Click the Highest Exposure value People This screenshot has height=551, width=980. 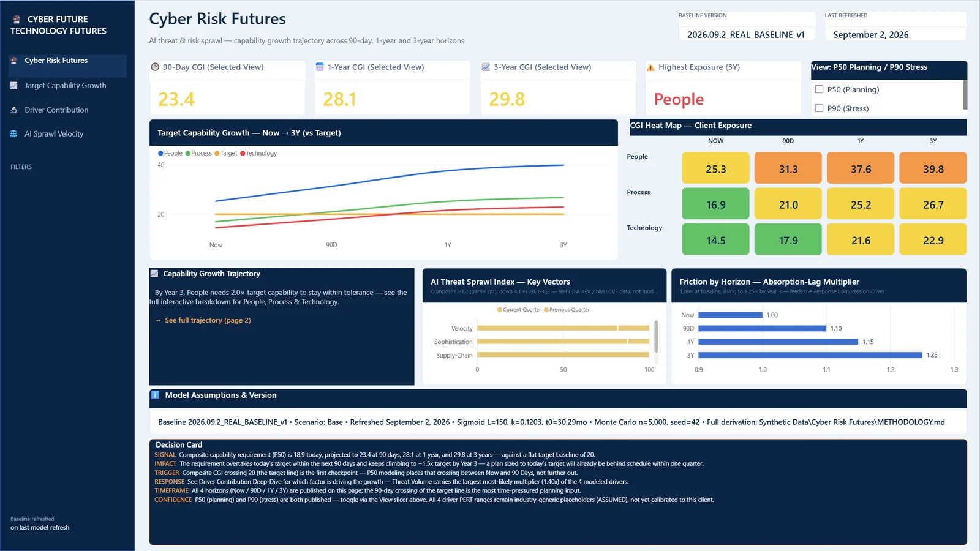[679, 99]
